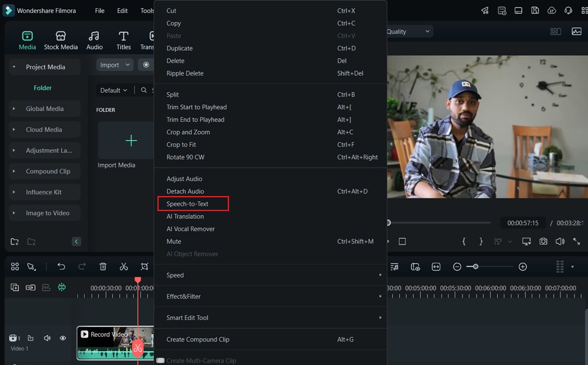Choose Crop and Zoom option
The width and height of the screenshot is (588, 365).
[188, 132]
